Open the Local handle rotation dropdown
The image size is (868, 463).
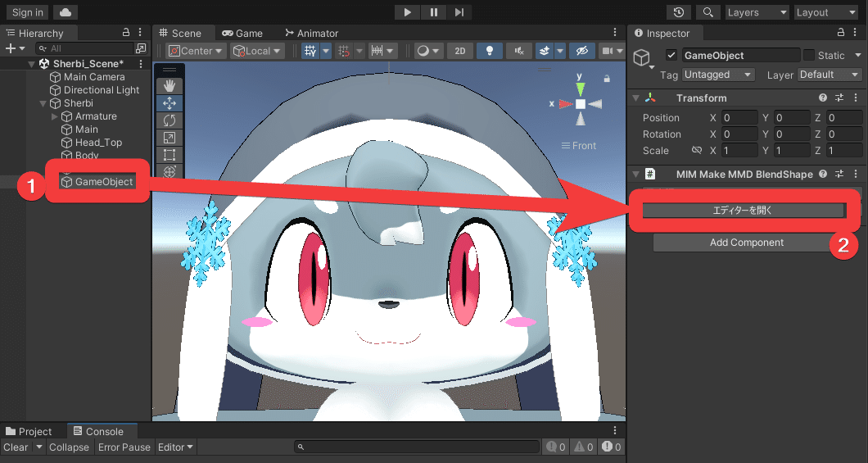point(257,51)
